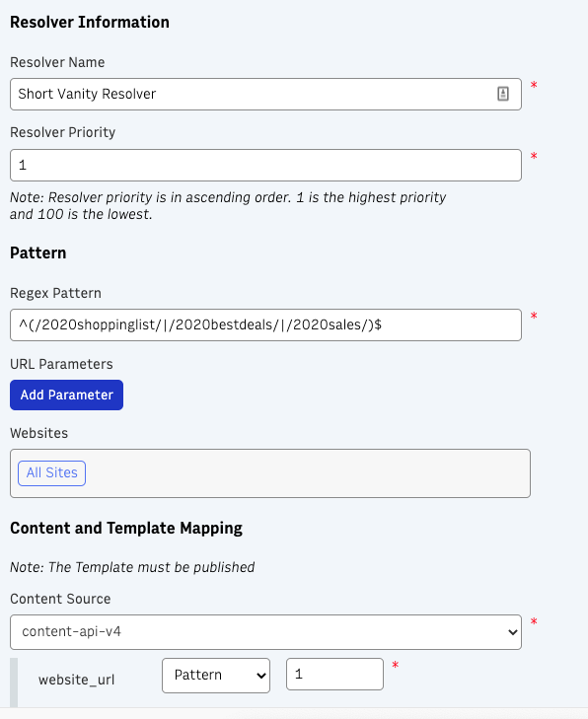
Task: Click the Regex Pattern label
Action: click(x=55, y=294)
